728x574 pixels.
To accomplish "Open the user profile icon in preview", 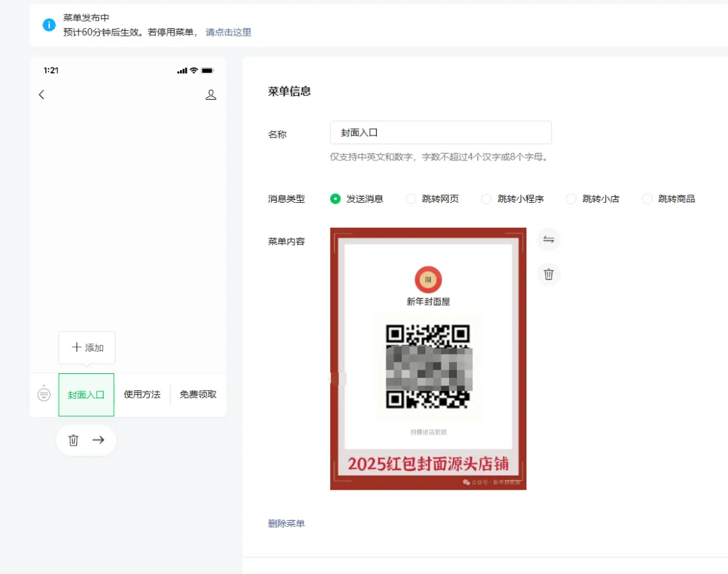I will click(x=211, y=95).
